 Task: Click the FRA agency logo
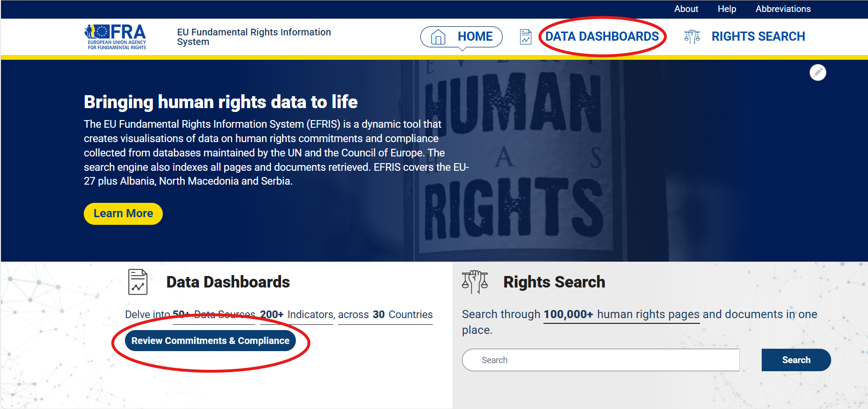click(x=115, y=37)
